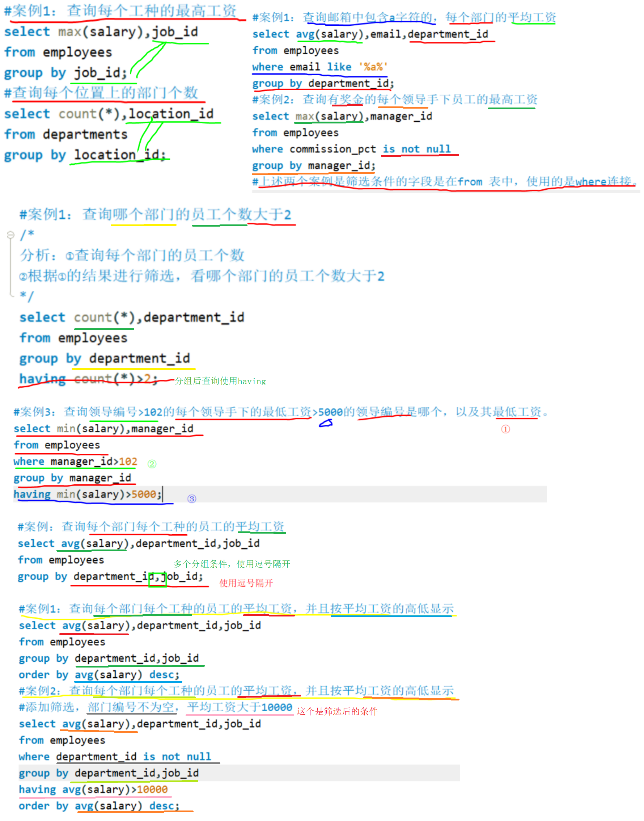The width and height of the screenshot is (644, 821).
Task: Select the 'order by avg(salary) desc;' statement
Action: pos(100,675)
